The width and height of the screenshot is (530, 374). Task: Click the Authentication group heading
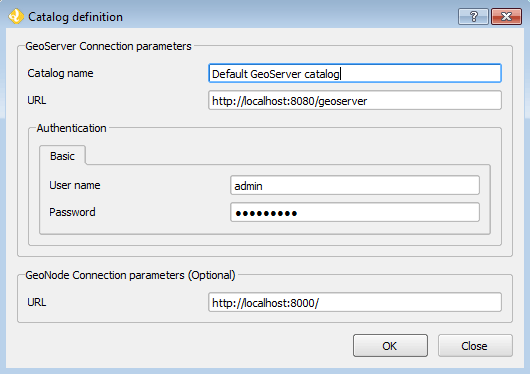click(x=71, y=128)
